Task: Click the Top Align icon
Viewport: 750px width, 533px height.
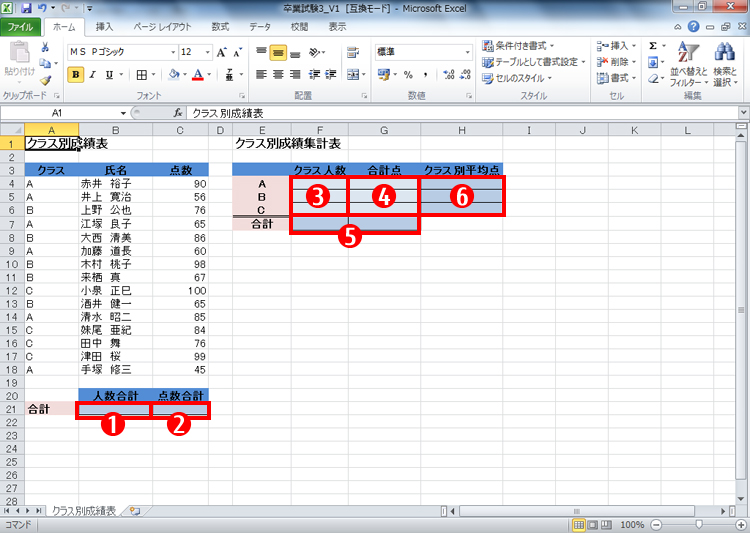Action: click(261, 52)
